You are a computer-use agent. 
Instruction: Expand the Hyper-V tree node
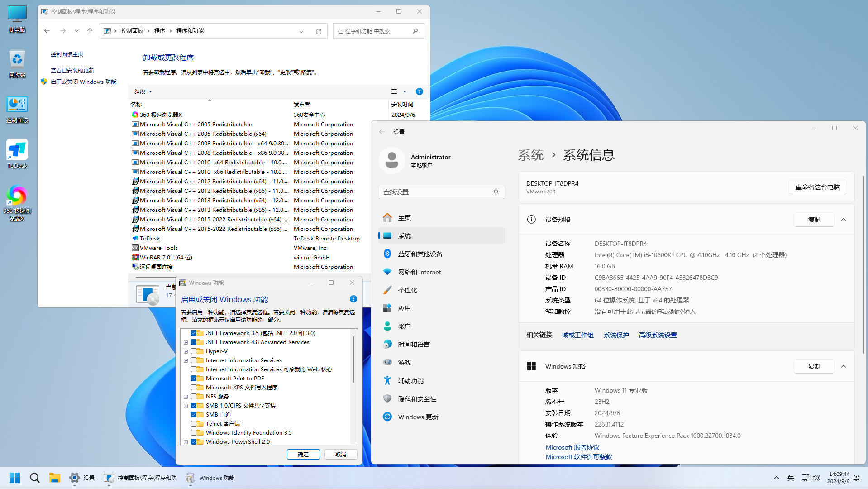[x=186, y=351]
